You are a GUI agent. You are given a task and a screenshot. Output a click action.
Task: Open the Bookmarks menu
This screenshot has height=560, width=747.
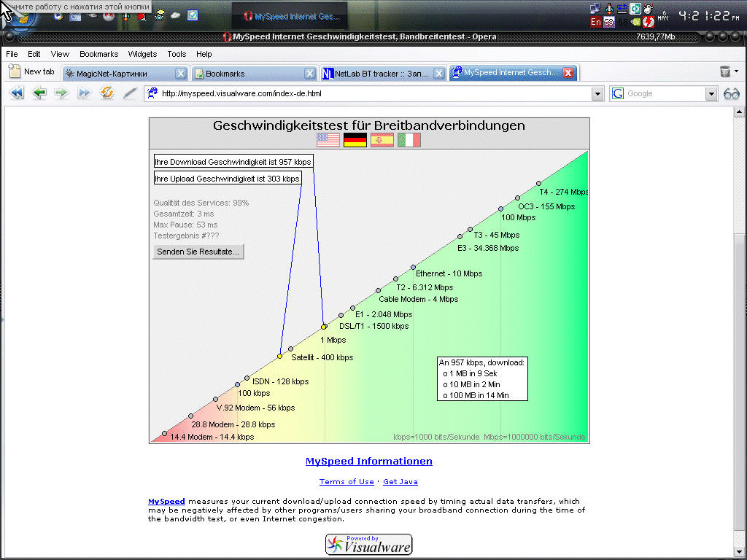click(98, 54)
